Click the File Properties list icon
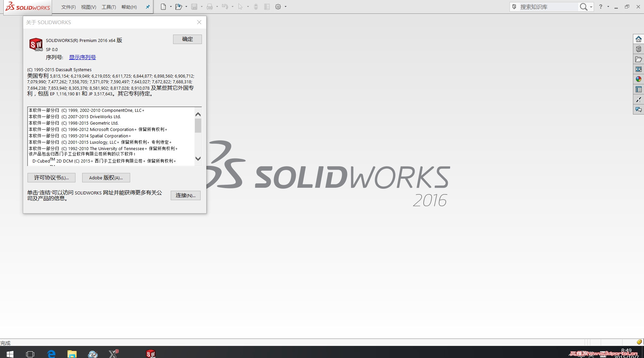Screen dimensions: 644x358 click(267, 7)
